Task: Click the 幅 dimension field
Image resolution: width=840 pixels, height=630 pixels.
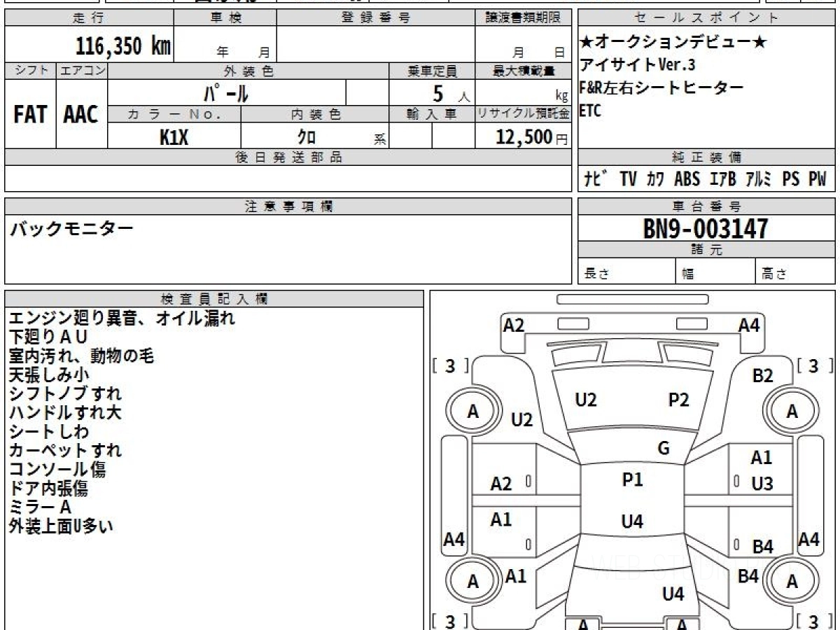Action: pos(715,271)
